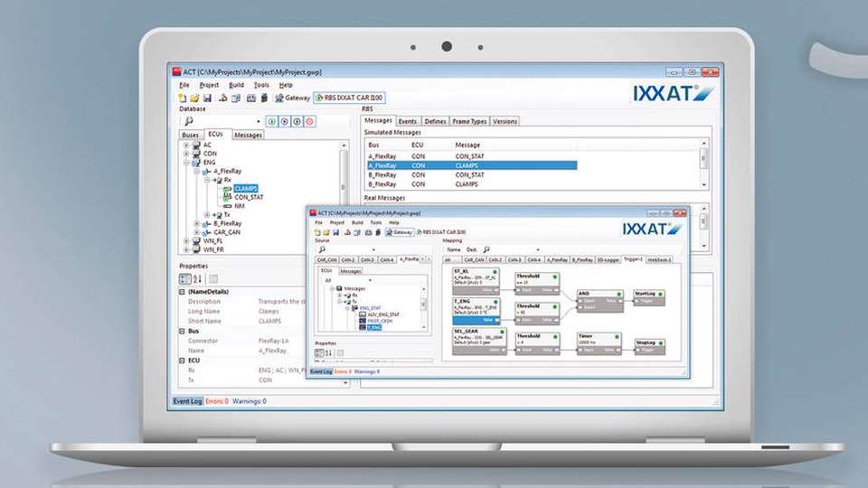The height and width of the screenshot is (488, 868).
Task: Click the green circle filter button in Database panel
Action: click(x=271, y=121)
